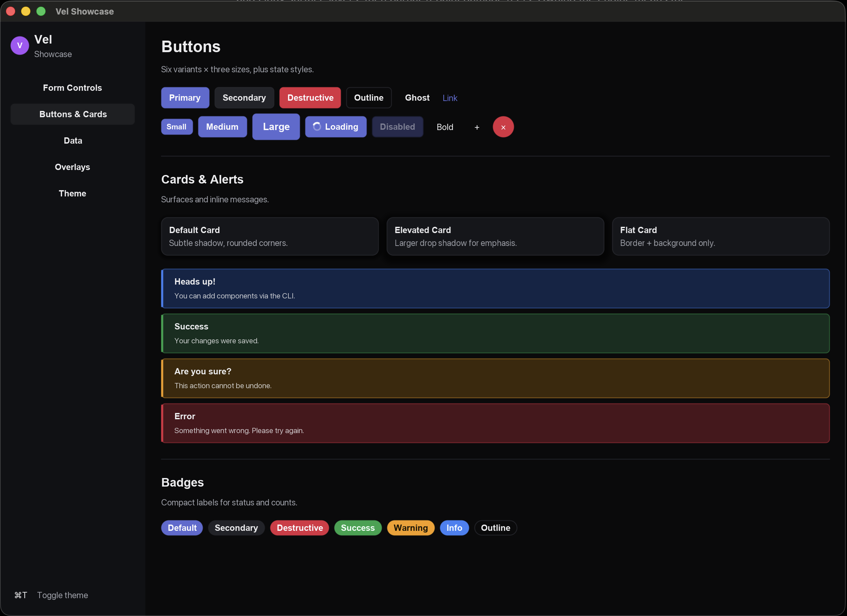
Task: Click the green Success badge
Action: [x=358, y=528]
